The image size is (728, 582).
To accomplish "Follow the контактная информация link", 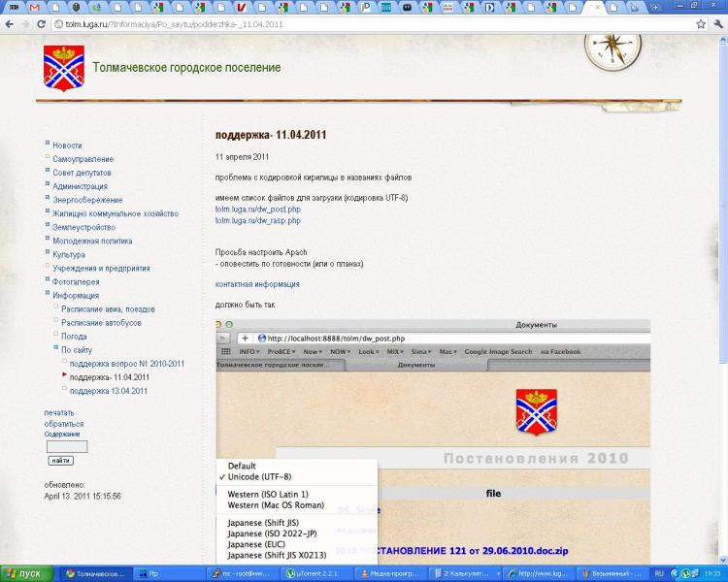I will point(257,284).
